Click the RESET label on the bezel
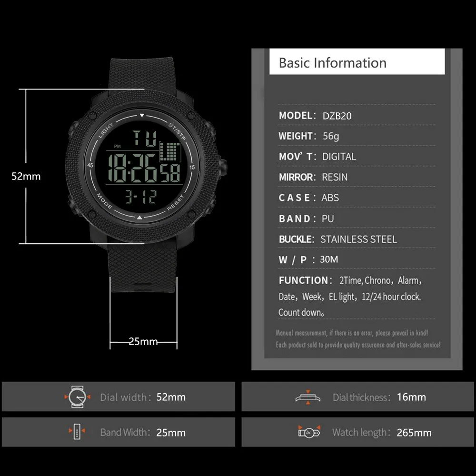Screen dimensions: 476x476 click(176, 203)
